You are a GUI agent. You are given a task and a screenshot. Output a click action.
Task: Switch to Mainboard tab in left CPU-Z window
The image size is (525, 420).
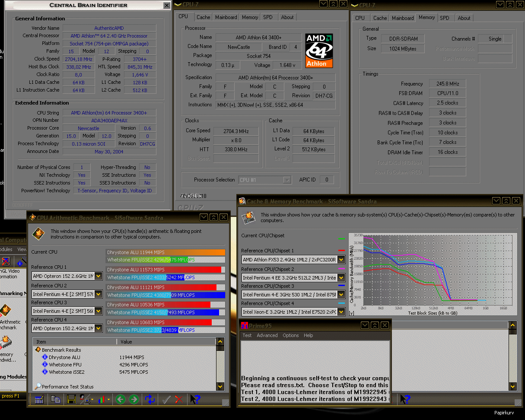226,17
